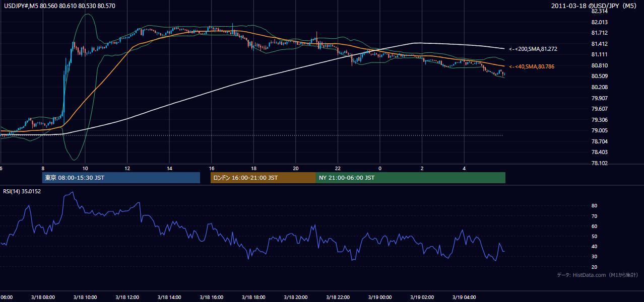Image resolution: width=644 pixels, height=302 pixels.
Task: Click the 78.102 price axis label
Action: (599, 163)
